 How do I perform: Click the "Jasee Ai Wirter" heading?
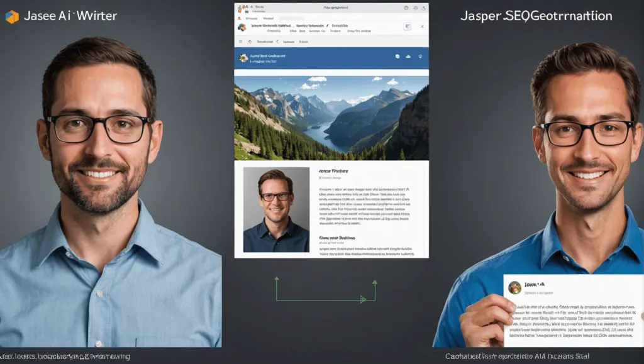(70, 16)
